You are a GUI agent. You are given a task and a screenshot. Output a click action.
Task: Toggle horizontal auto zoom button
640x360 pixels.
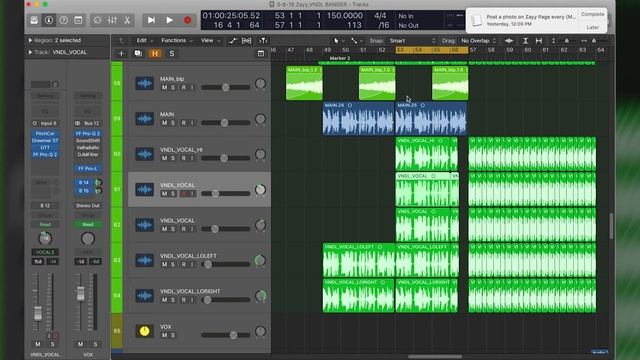539,41
